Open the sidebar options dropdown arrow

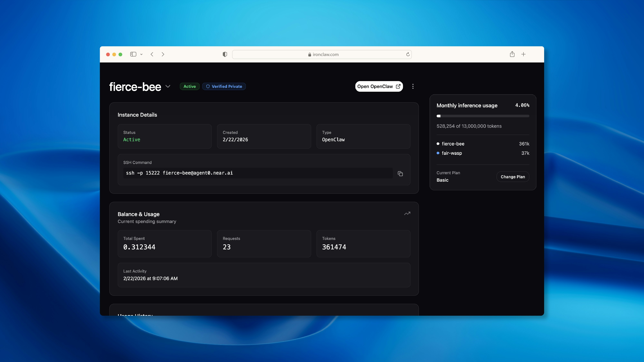[x=141, y=54]
